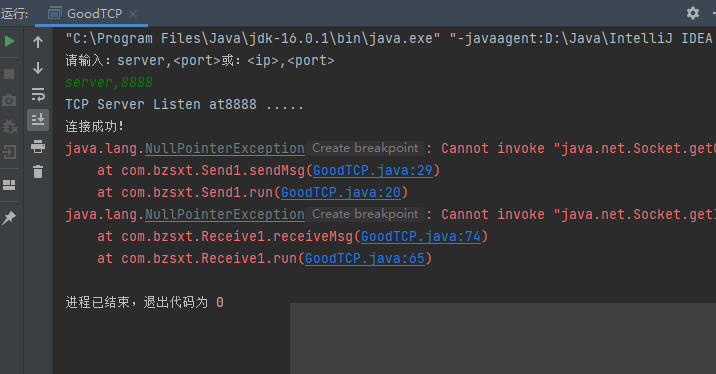716x374 pixels.
Task: Open run panel settings gear
Action: pyautogui.click(x=693, y=13)
